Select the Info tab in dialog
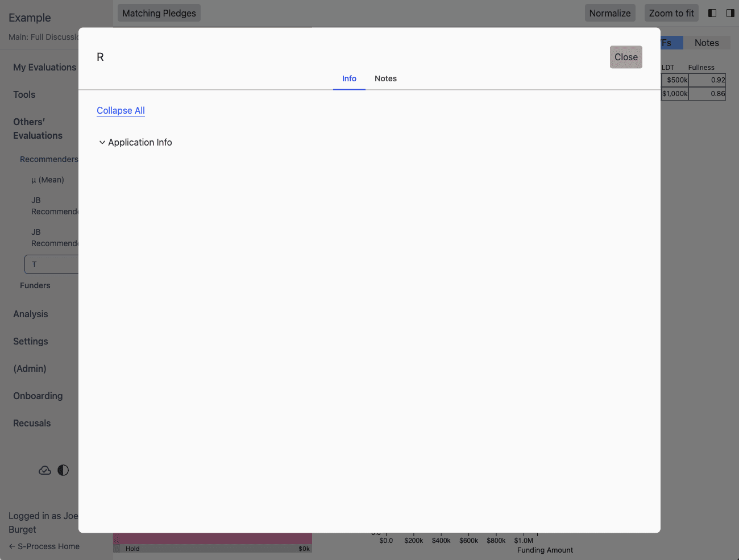The height and width of the screenshot is (560, 739). [349, 78]
